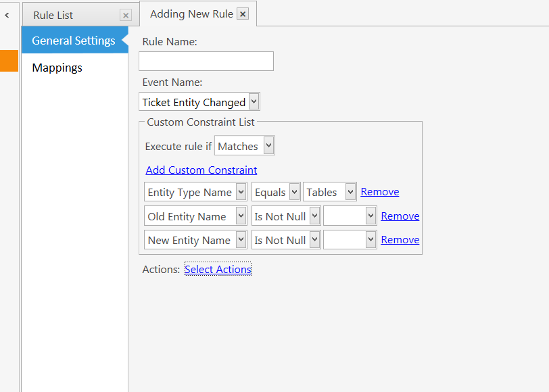Click the Add Custom Constraint link
549x392 pixels.
tap(201, 170)
